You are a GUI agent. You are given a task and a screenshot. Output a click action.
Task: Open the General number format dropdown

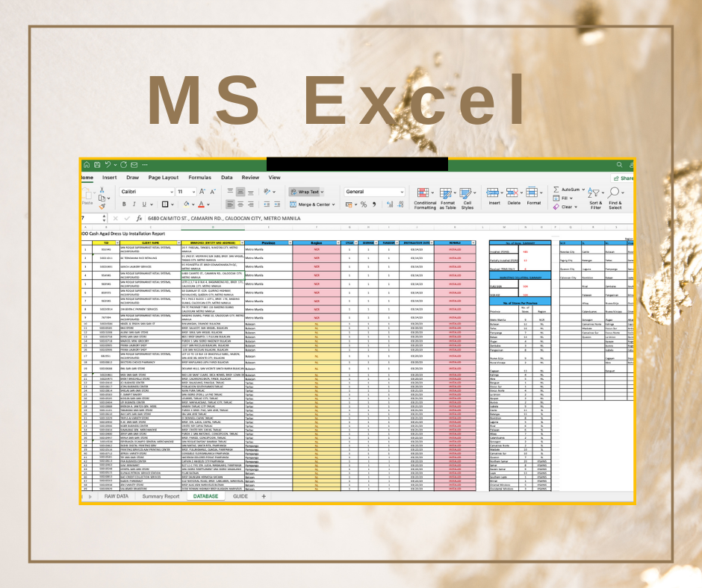tap(402, 192)
